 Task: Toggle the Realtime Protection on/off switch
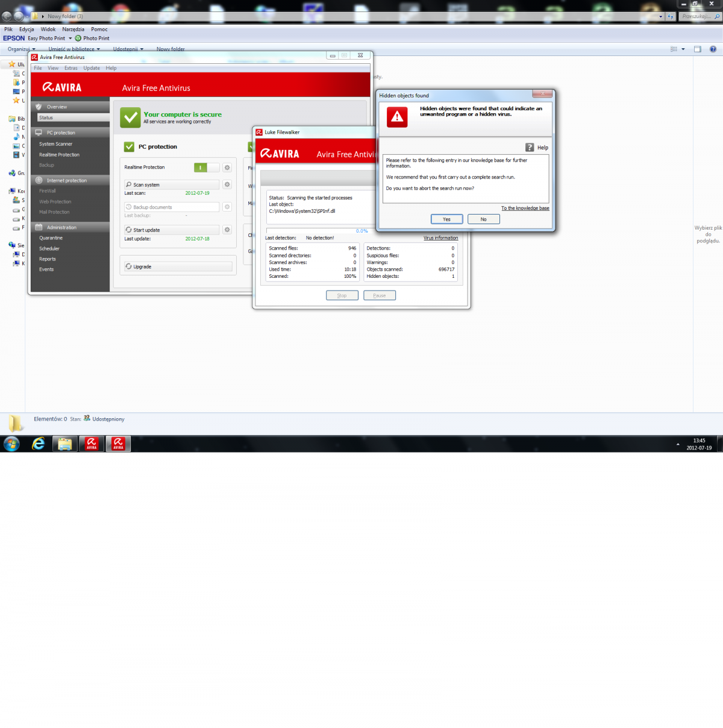tap(207, 168)
